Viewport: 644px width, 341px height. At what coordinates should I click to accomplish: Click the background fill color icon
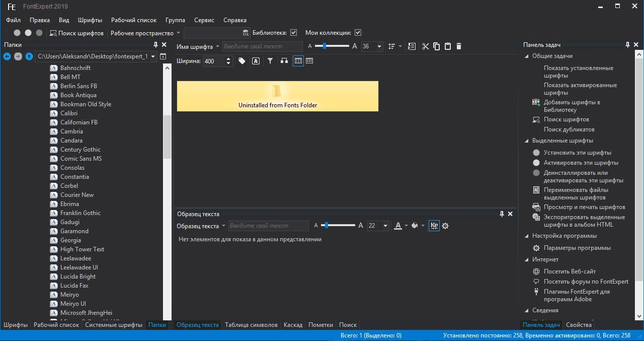coord(415,226)
